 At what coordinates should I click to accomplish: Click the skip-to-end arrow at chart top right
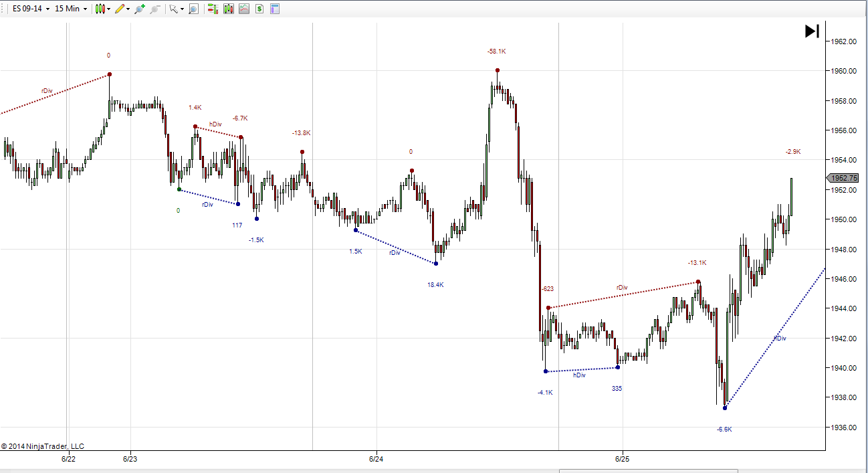pos(812,31)
